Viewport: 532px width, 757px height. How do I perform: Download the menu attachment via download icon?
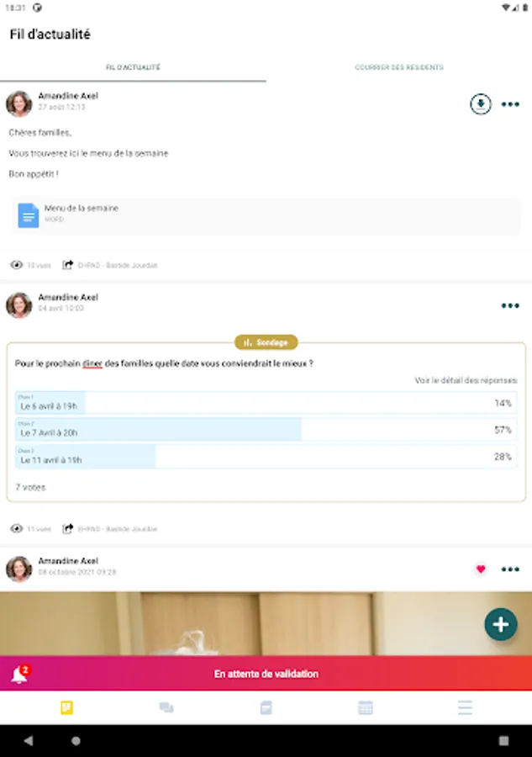(481, 103)
